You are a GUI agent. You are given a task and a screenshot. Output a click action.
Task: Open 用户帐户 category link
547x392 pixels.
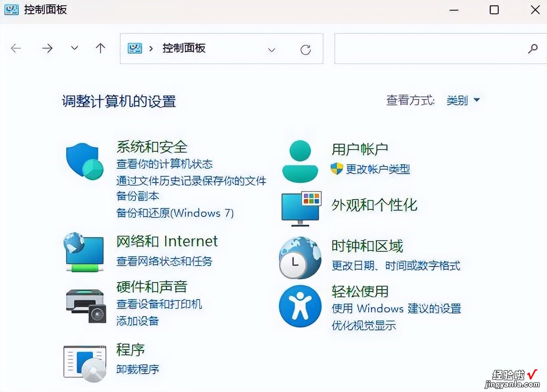coord(360,149)
